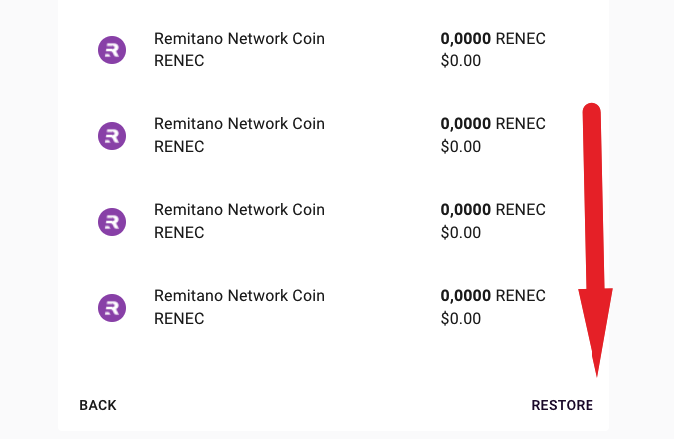Select the second Remitano Network Coin name
674x439 pixels.
pyautogui.click(x=239, y=123)
